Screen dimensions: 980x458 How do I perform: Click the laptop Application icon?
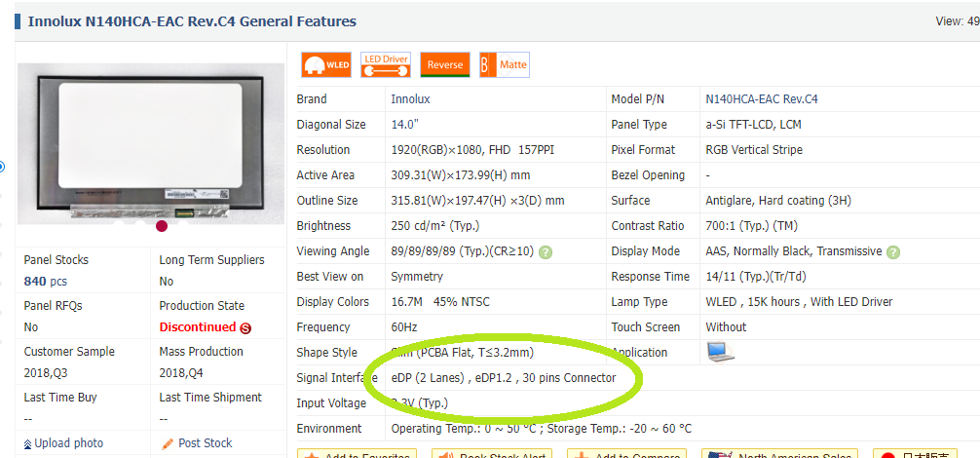pyautogui.click(x=721, y=352)
